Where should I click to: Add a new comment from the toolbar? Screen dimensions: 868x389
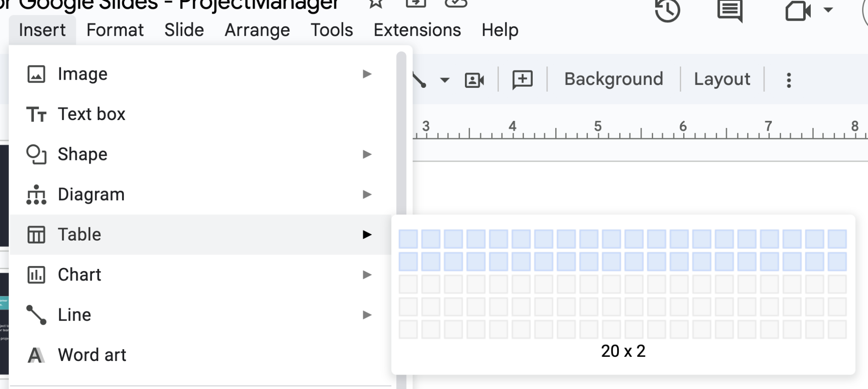click(522, 79)
